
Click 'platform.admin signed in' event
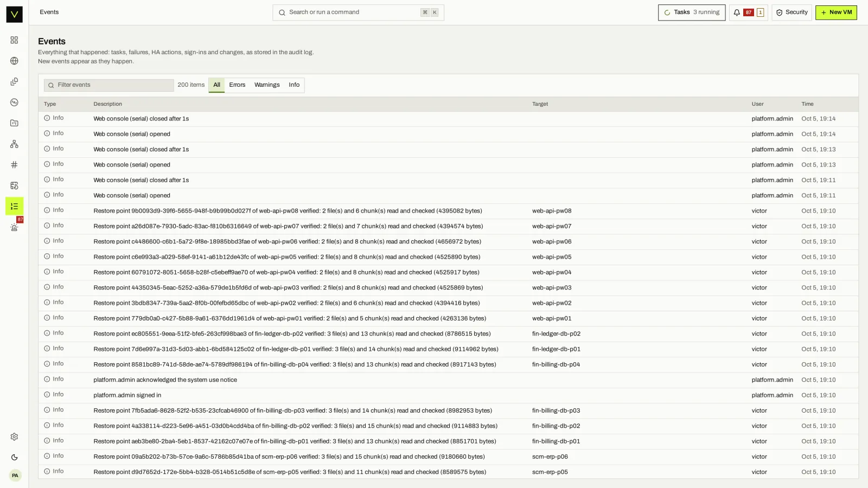127,395
